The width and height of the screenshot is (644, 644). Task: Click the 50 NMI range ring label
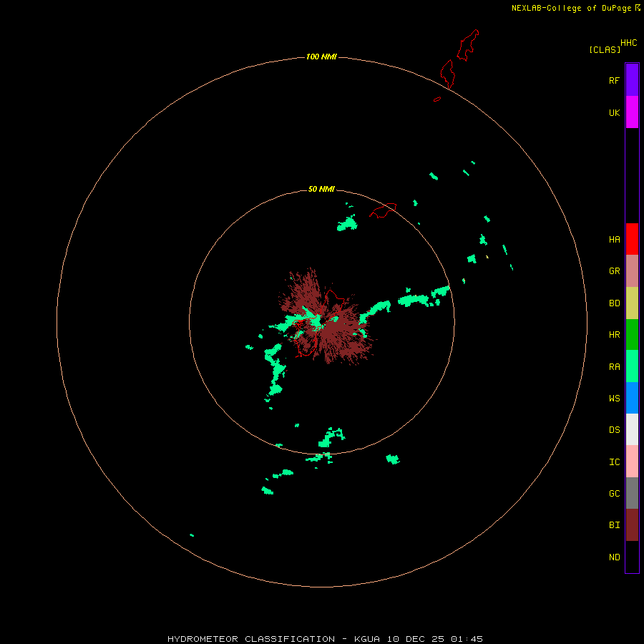click(321, 189)
